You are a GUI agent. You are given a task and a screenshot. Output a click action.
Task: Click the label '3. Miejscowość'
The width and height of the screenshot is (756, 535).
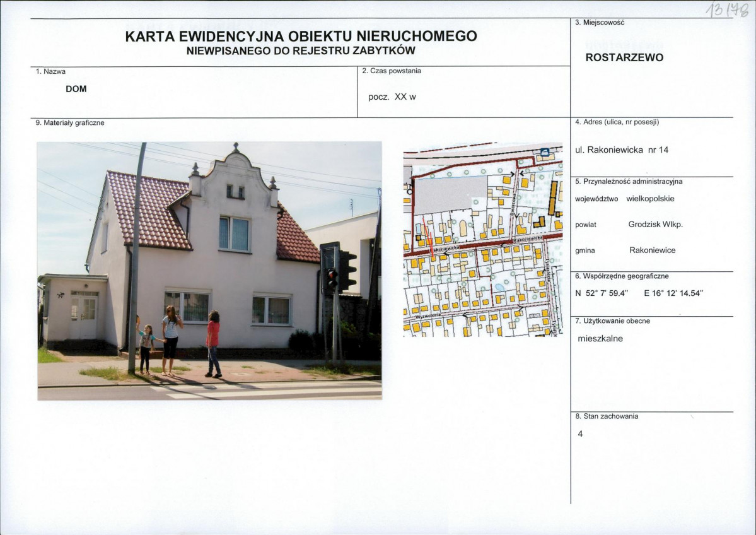tap(600, 23)
